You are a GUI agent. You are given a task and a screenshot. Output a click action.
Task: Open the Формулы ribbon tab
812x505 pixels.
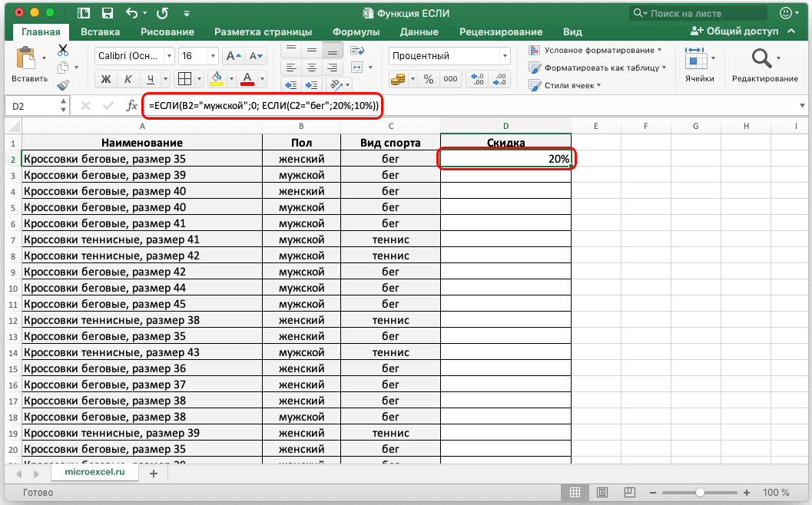pyautogui.click(x=356, y=31)
